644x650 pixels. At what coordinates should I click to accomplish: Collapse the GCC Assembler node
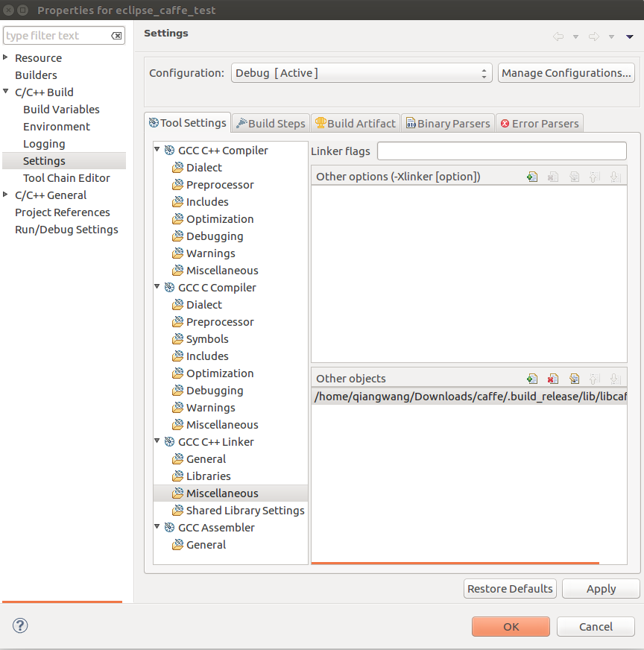pyautogui.click(x=157, y=526)
